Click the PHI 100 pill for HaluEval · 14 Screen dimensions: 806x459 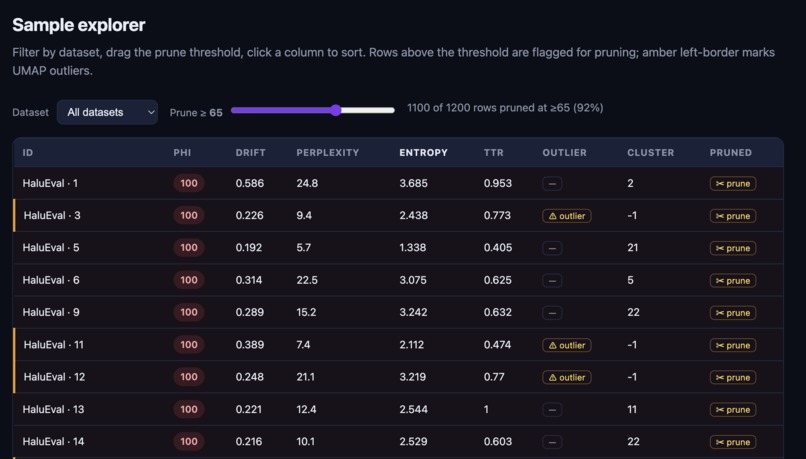(x=189, y=442)
